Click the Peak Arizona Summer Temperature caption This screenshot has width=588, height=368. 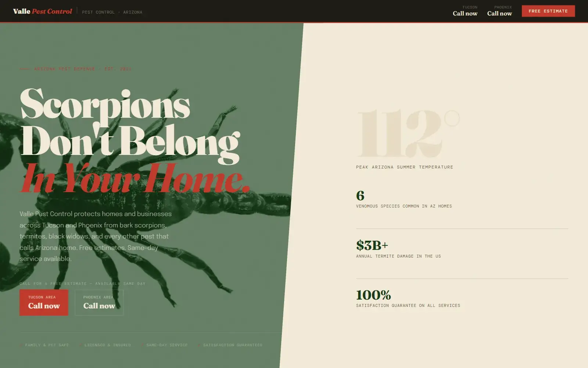coord(405,167)
